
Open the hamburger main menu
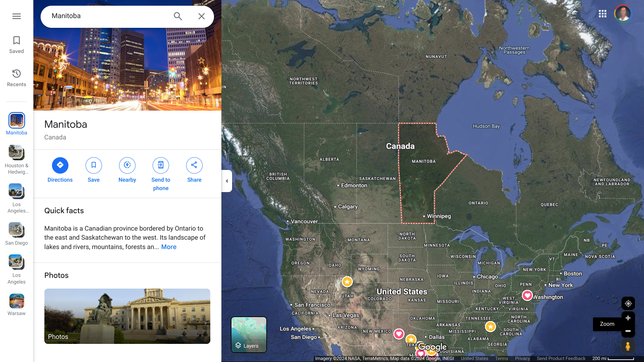pos(16,16)
